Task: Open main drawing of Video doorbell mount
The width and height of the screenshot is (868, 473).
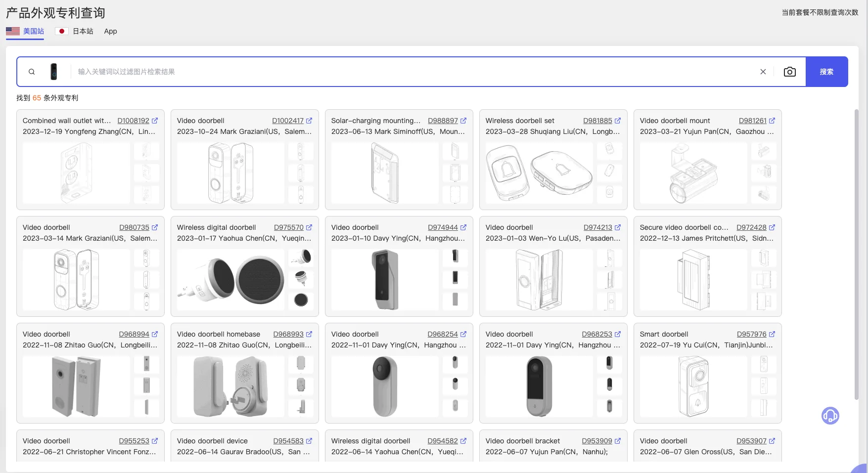Action: [x=693, y=173]
